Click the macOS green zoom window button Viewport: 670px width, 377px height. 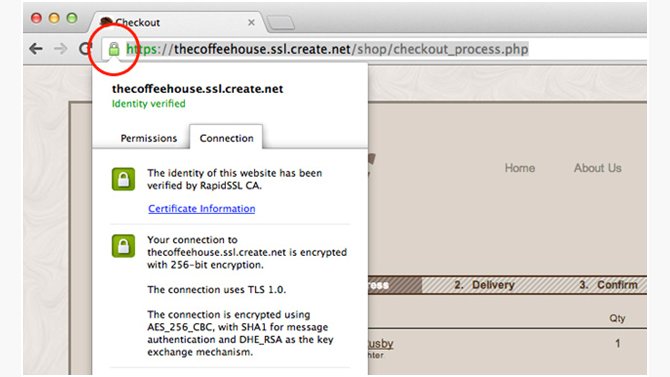coord(72,18)
